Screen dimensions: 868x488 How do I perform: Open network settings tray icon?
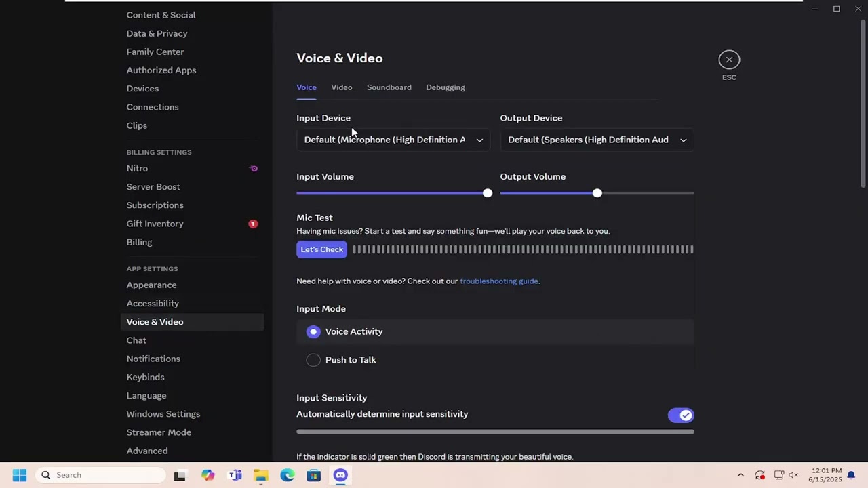click(779, 475)
